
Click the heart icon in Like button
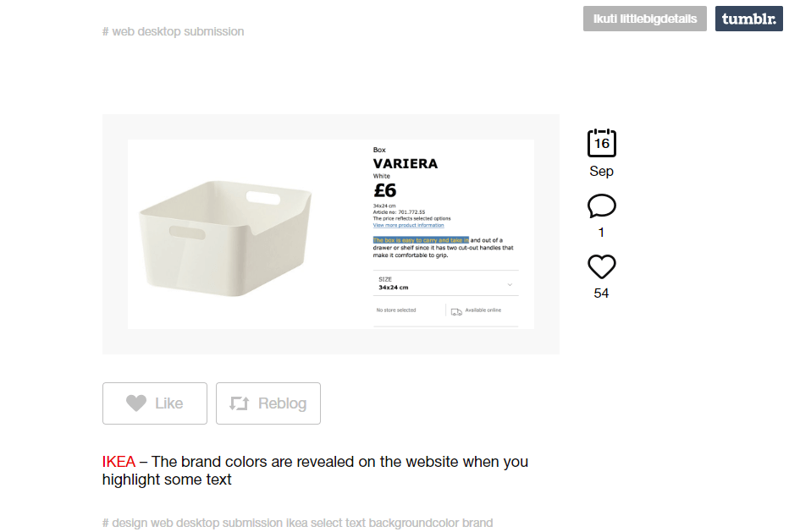135,403
